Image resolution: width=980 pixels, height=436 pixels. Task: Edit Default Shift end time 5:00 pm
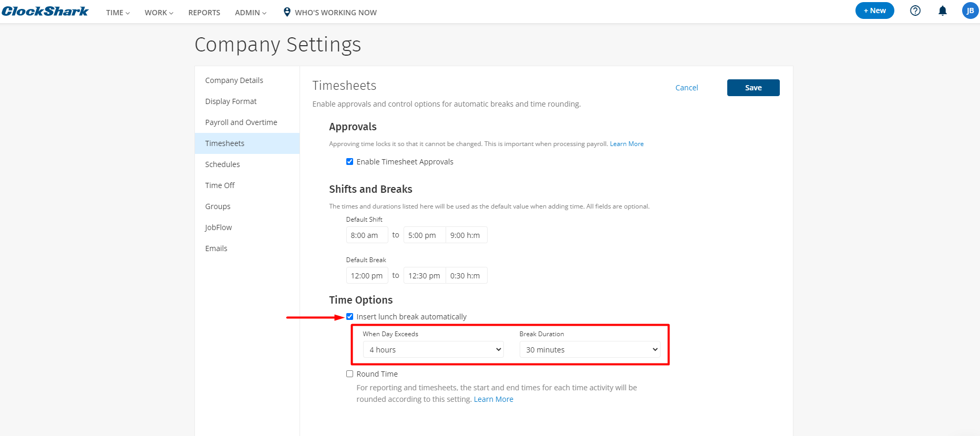coord(425,235)
